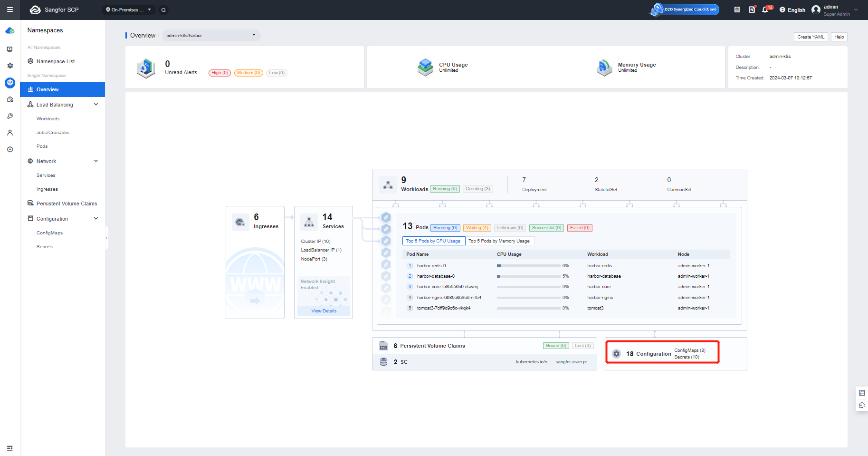Click harbor-redis-0 CPU usage bar
The height and width of the screenshot is (456, 868).
point(529,266)
